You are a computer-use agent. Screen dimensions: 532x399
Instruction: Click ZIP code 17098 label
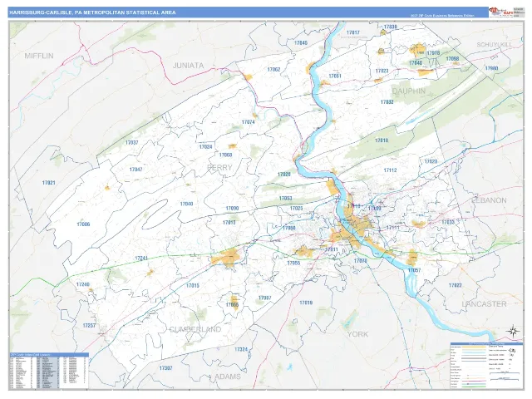click(x=452, y=59)
